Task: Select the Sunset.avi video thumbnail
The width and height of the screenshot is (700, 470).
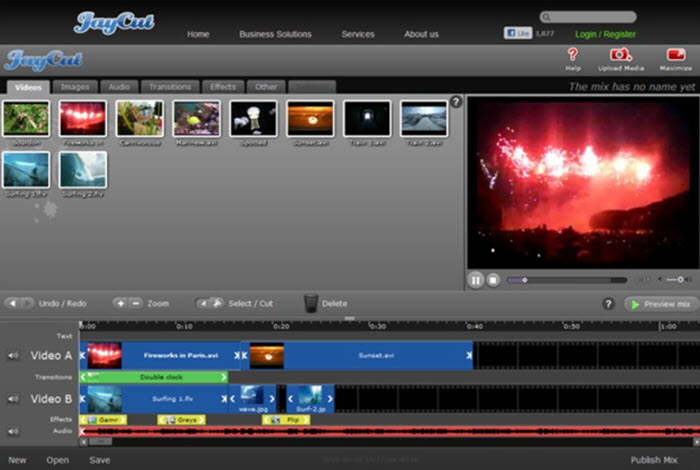Action: pos(310,118)
